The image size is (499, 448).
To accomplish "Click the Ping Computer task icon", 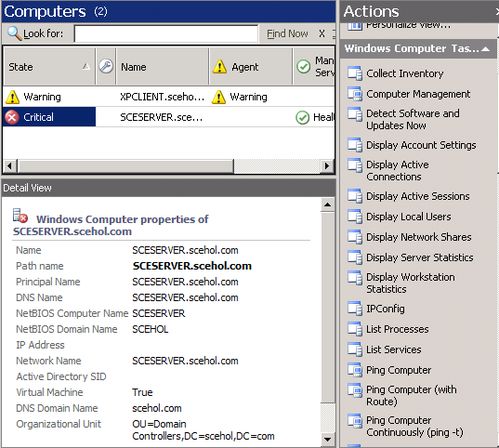I will tap(354, 370).
